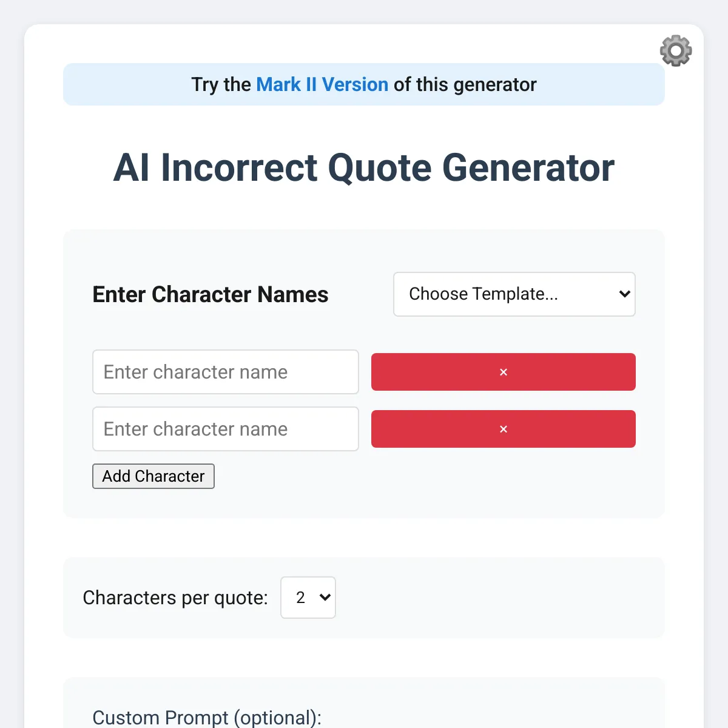This screenshot has height=728, width=728.
Task: Follow the Mark II Version link
Action: click(322, 84)
